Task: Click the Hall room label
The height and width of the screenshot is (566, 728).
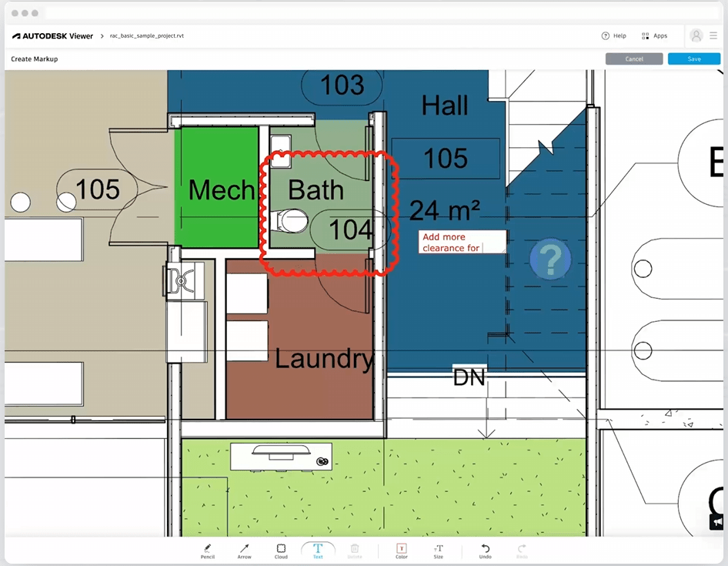Action: click(x=445, y=105)
